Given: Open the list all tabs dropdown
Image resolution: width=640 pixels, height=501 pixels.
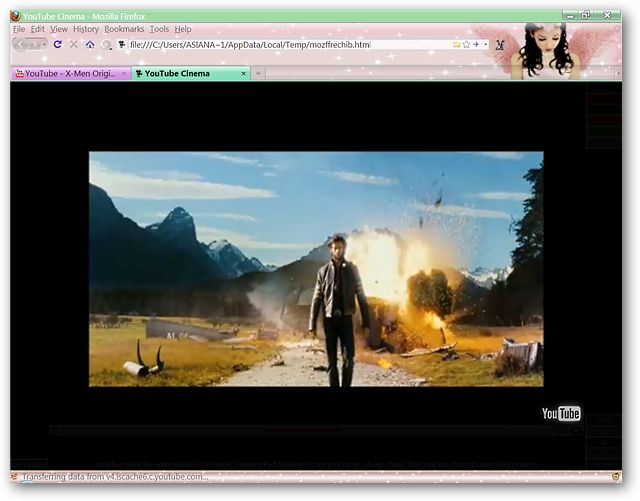Looking at the screenshot, I should click(618, 73).
